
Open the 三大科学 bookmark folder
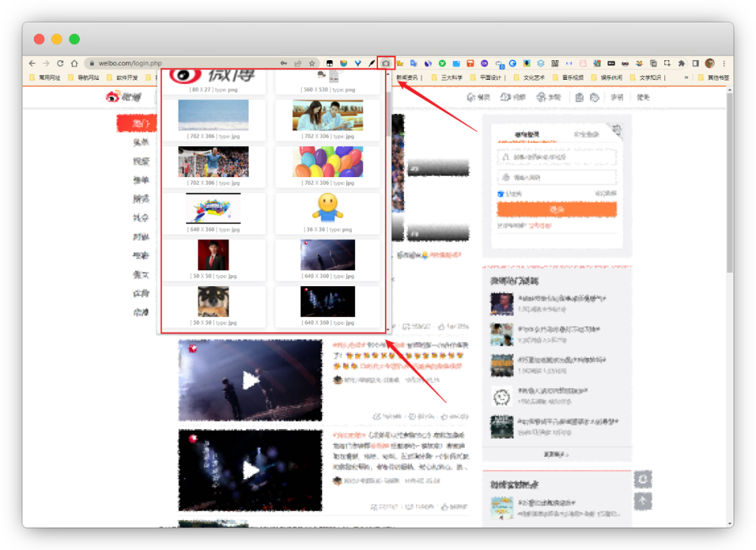447,77
